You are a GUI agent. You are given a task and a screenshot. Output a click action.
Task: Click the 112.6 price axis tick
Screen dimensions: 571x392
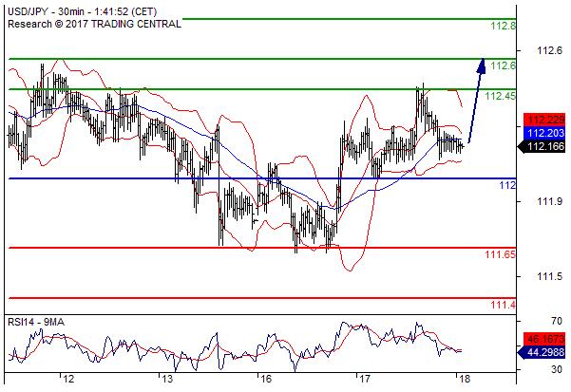click(549, 51)
